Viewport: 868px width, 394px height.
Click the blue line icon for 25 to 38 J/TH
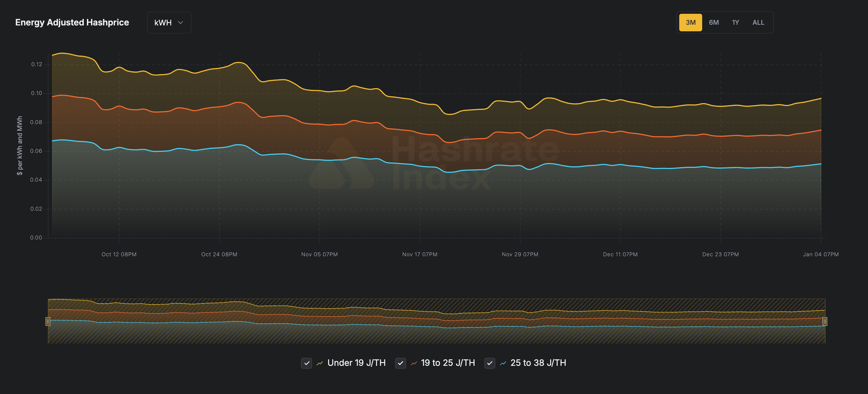(x=503, y=363)
